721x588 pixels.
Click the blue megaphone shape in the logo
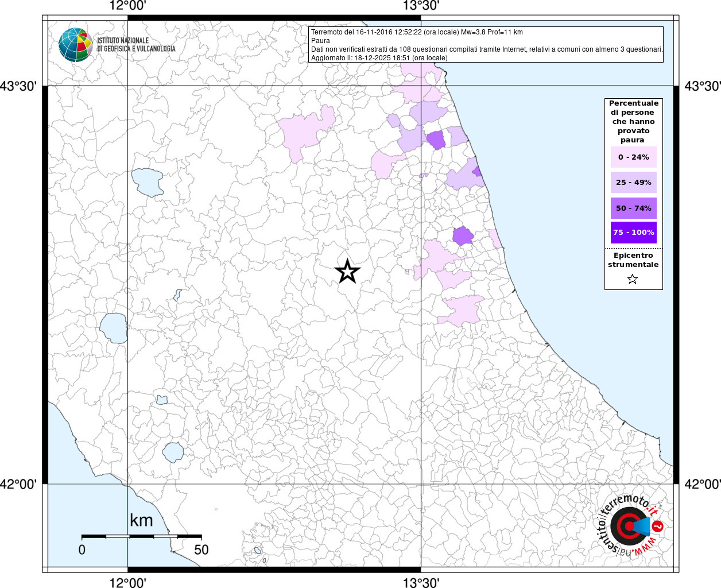(642, 526)
